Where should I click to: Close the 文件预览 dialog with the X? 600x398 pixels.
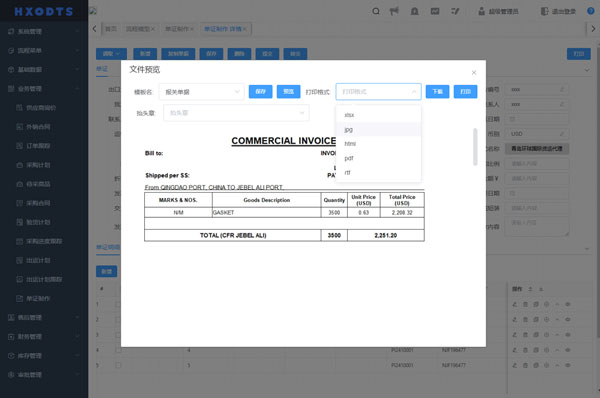coord(474,72)
